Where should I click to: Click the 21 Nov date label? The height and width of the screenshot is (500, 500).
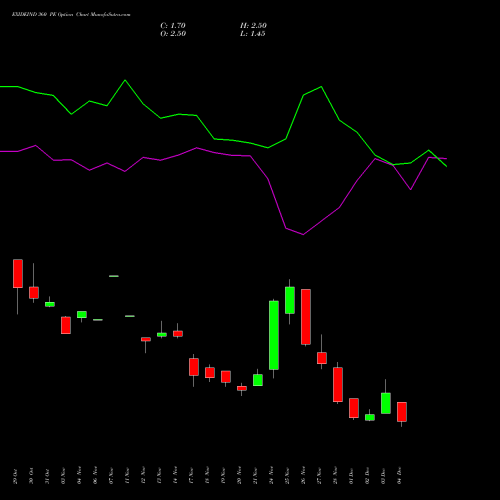click(x=255, y=476)
